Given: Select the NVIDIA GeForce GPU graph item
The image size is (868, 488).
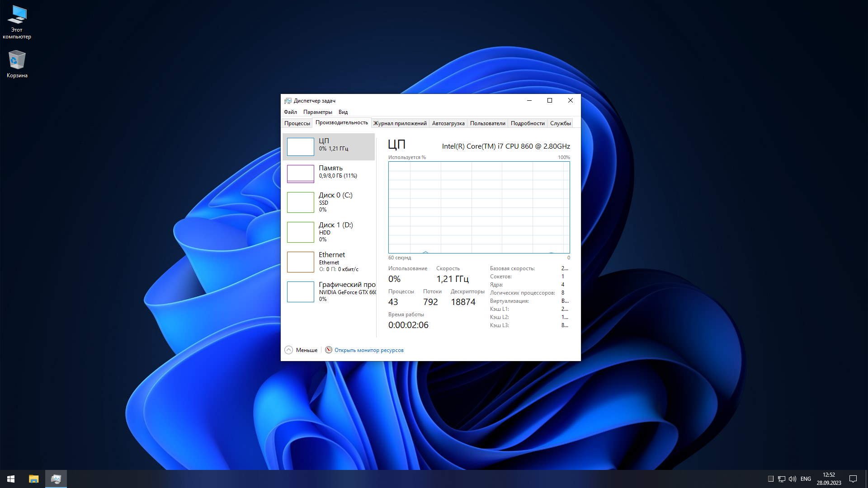Looking at the screenshot, I should (x=301, y=291).
